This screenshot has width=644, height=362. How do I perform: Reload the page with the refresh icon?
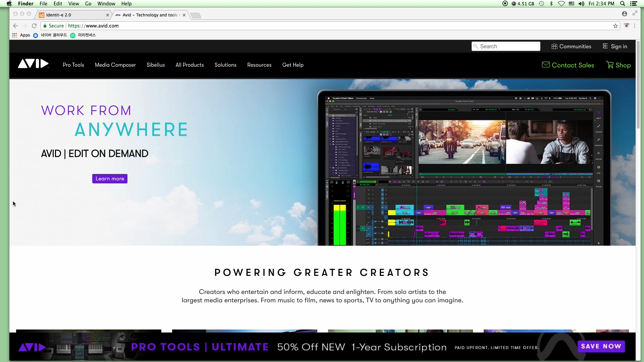click(x=34, y=26)
